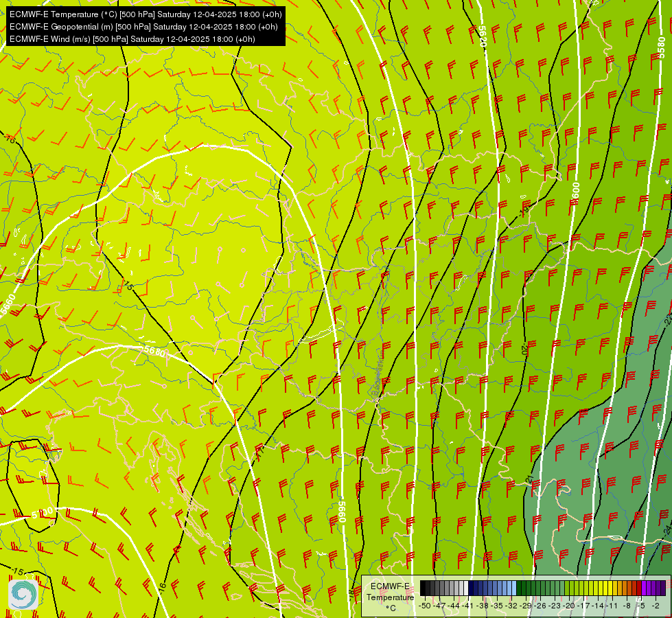The width and height of the screenshot is (672, 618).
Task: Click the legend title ECMWF-E Temperature °C
Action: point(390,597)
